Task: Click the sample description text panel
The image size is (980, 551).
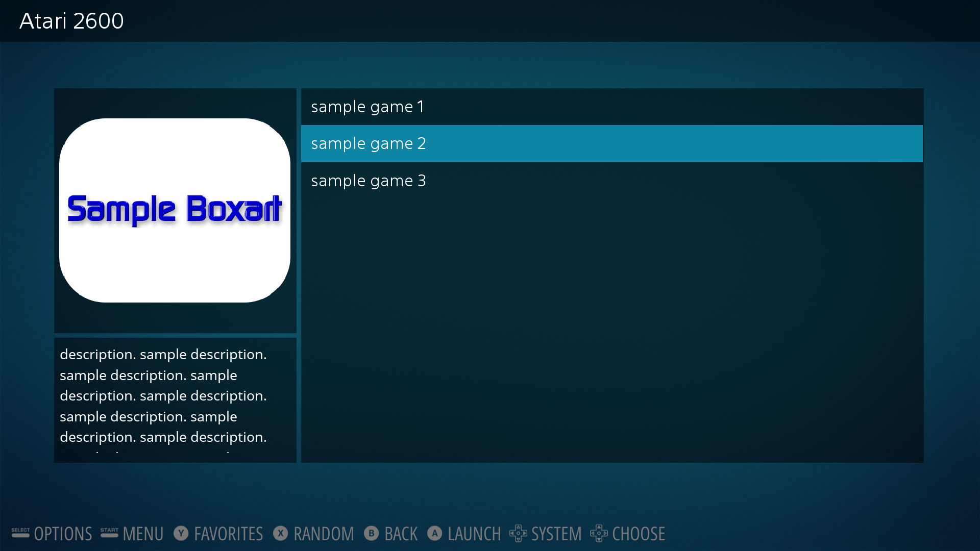Action: (175, 396)
